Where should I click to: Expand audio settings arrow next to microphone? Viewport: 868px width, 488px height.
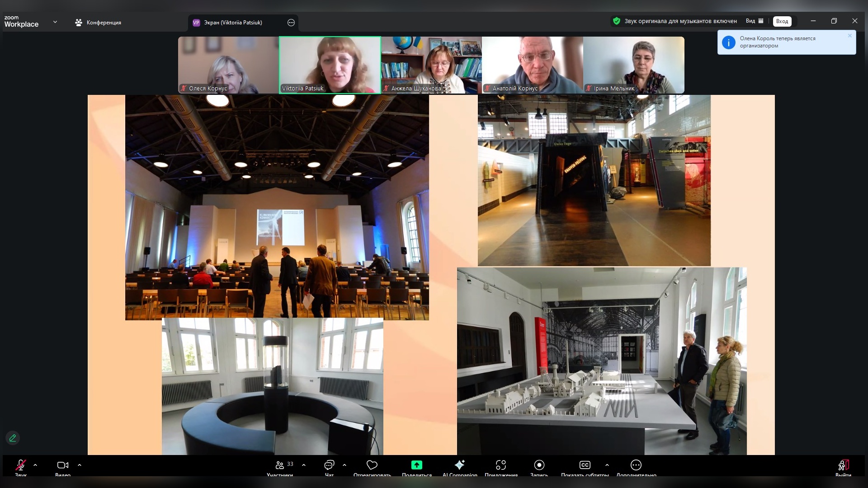tap(35, 465)
